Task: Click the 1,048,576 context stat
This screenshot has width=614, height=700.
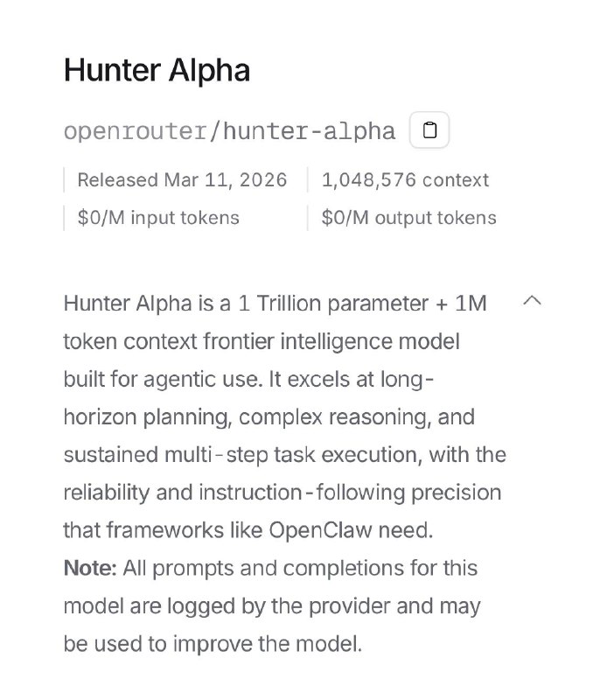Action: 404,179
